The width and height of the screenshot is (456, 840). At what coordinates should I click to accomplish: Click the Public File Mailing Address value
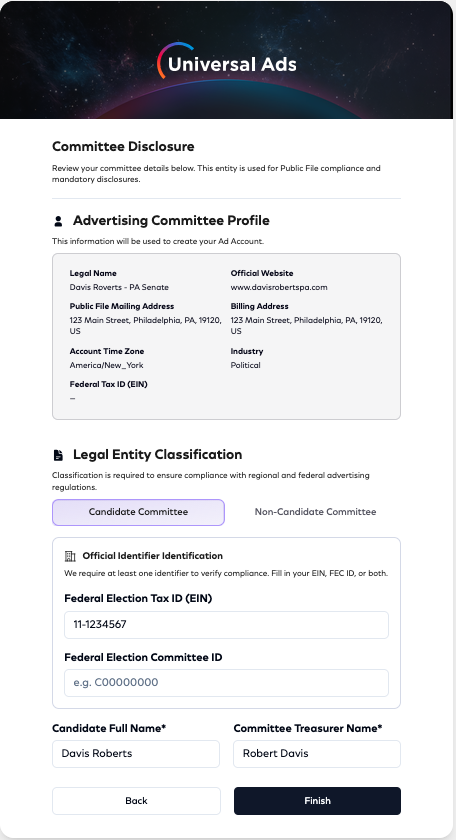point(145,326)
